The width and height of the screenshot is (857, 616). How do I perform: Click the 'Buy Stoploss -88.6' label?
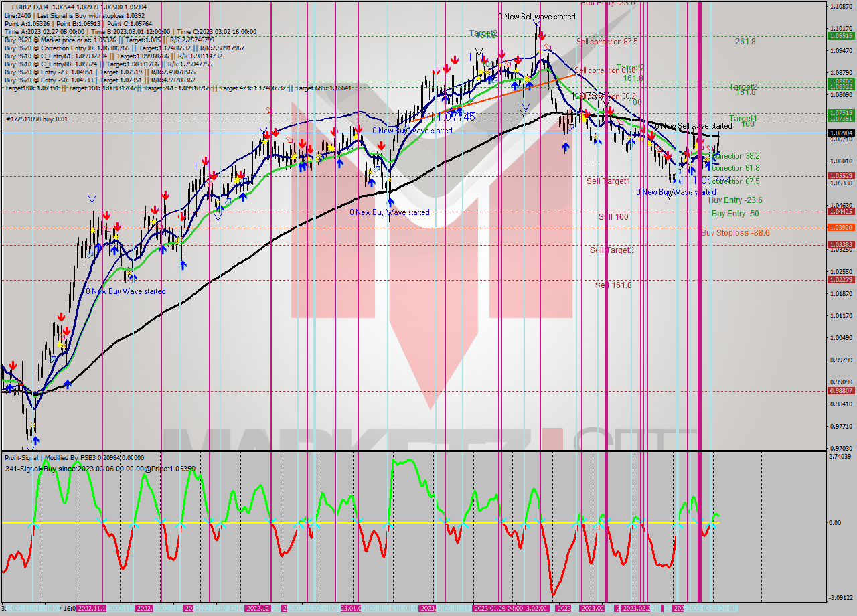(735, 233)
